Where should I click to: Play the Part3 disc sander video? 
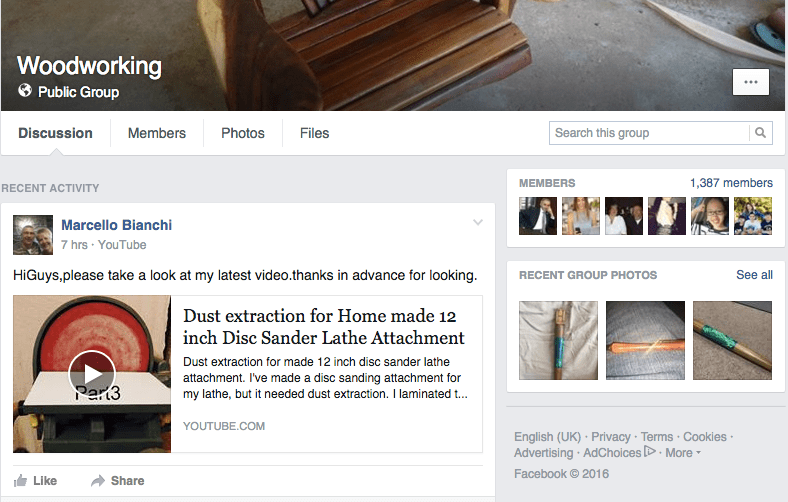coord(92,374)
